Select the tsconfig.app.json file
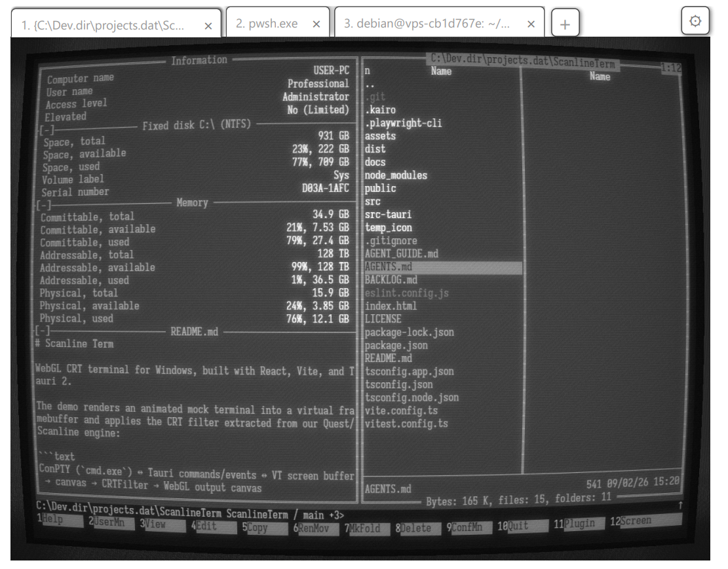Screen dimensions: 728x569 tap(410, 371)
